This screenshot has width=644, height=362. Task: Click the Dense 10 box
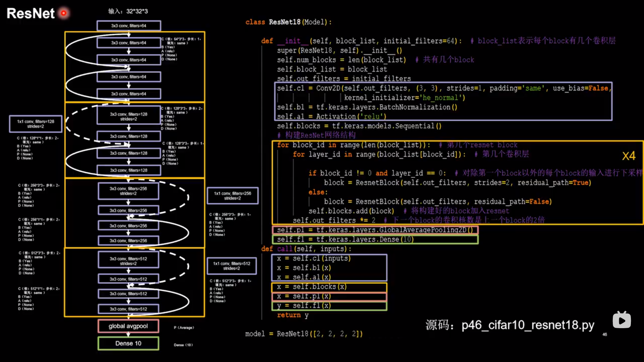(x=128, y=344)
